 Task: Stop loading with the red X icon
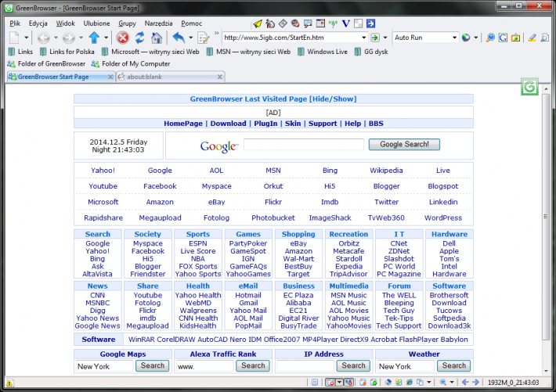[x=123, y=38]
